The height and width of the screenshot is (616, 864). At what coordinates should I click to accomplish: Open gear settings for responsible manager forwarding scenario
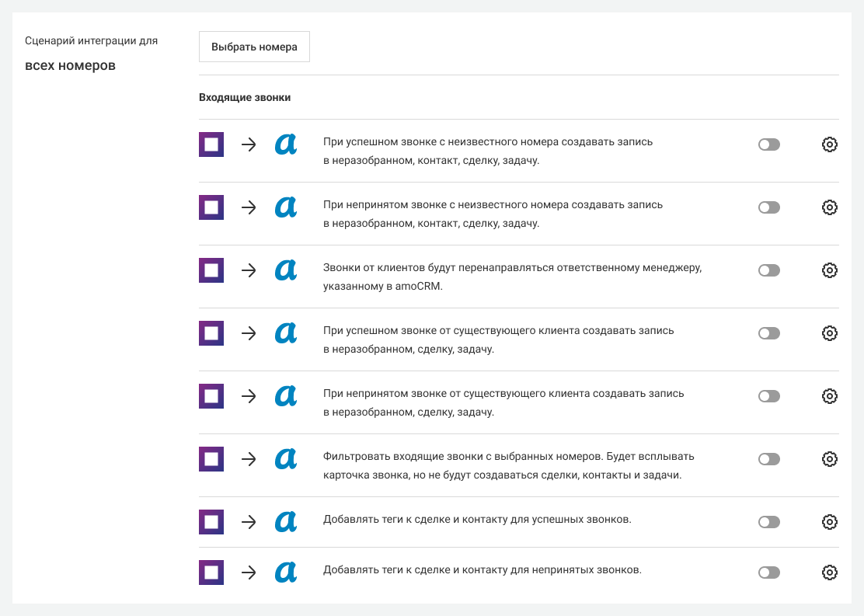coord(829,270)
